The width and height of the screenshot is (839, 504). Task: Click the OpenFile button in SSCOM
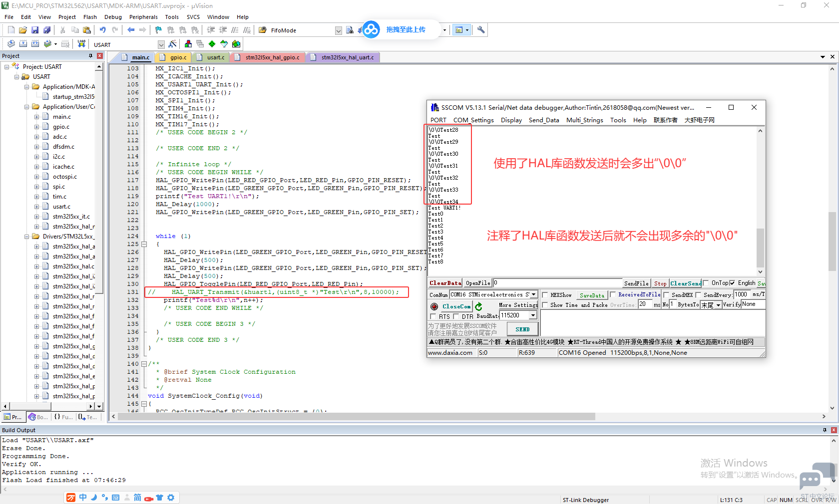[478, 283]
